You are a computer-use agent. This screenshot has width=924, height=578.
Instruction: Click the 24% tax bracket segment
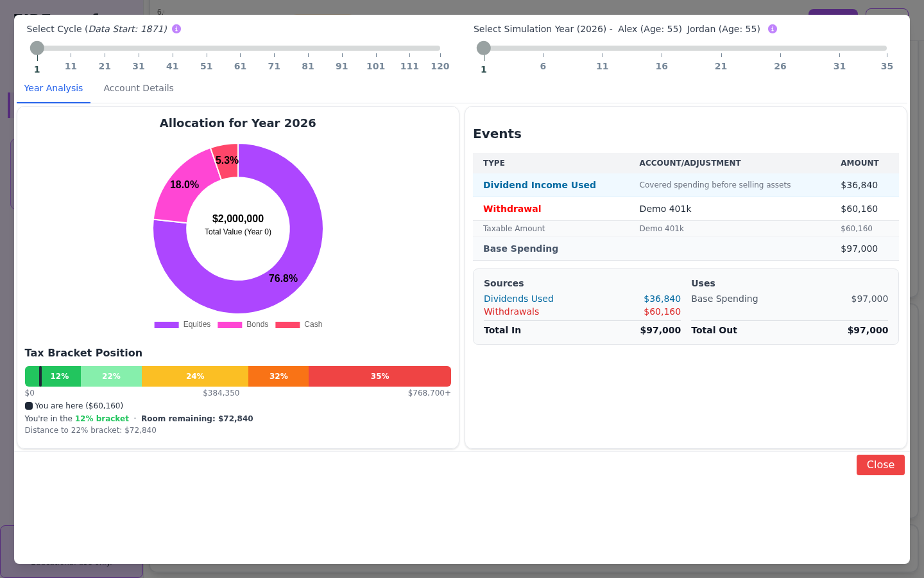tap(195, 376)
